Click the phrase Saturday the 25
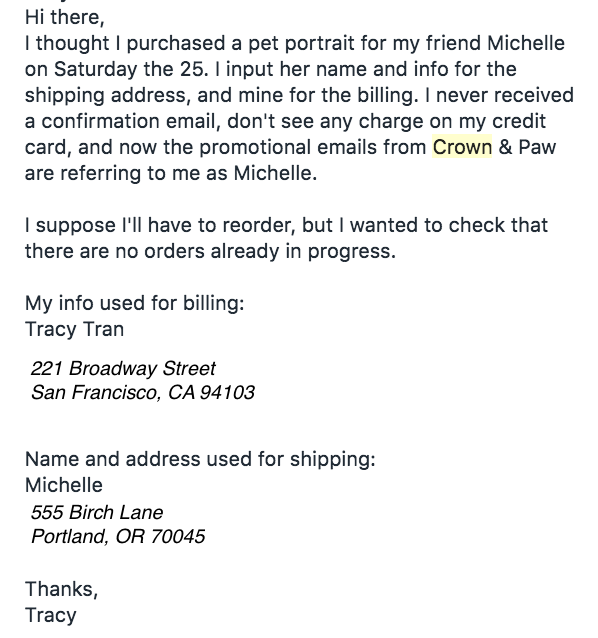The image size is (598, 638). coord(131,69)
